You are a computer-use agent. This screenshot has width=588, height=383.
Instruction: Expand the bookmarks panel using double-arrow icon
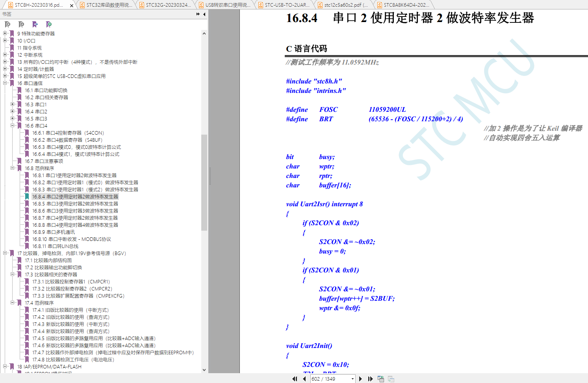point(198,14)
